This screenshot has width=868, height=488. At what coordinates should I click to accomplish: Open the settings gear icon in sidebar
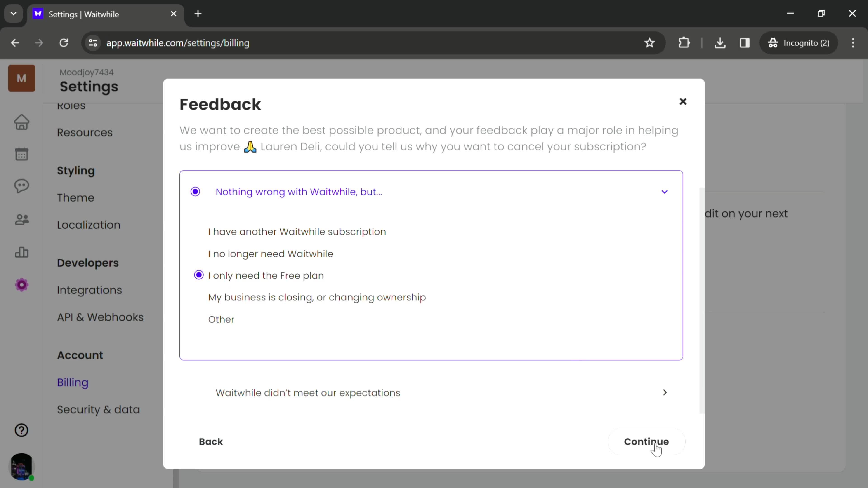[x=21, y=285]
